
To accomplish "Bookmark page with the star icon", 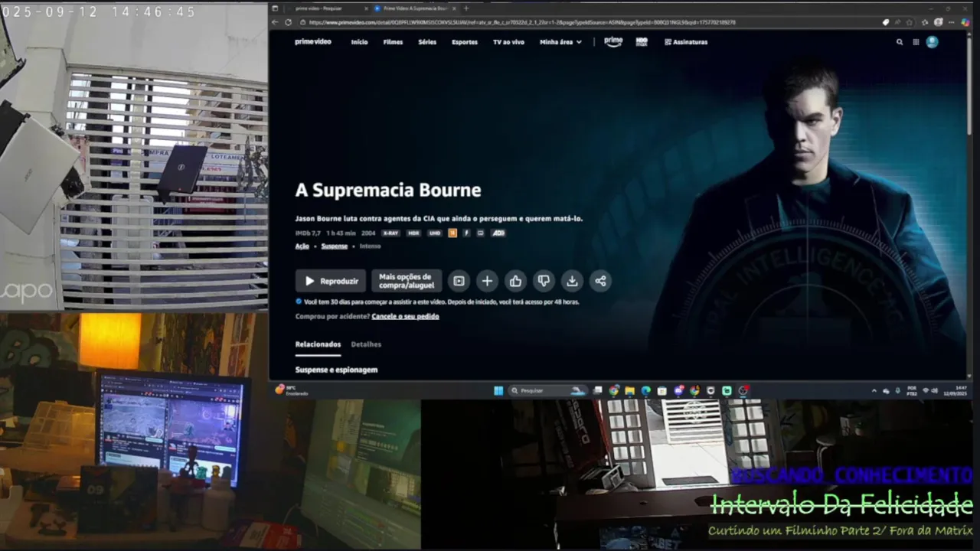I will [909, 22].
